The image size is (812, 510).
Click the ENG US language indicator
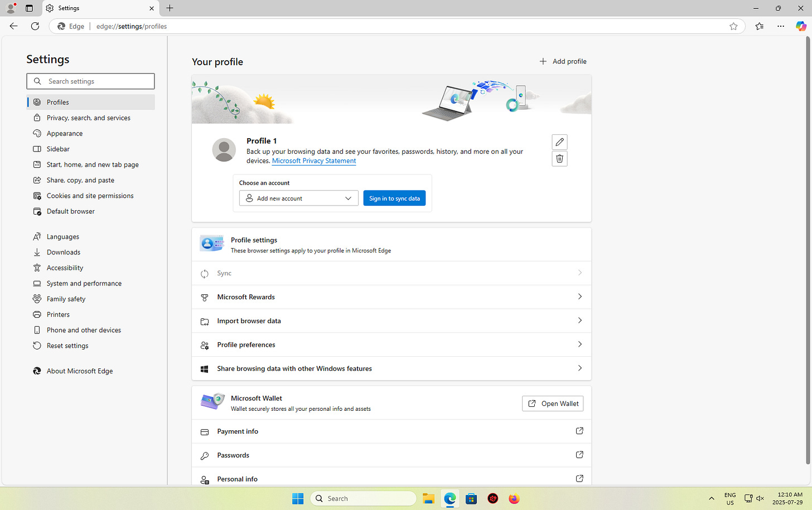[730, 498]
